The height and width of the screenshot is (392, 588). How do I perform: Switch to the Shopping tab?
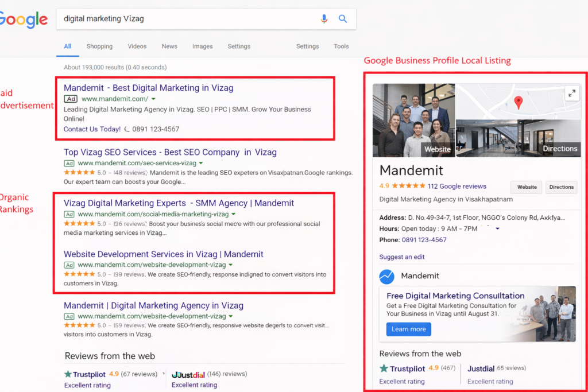click(x=99, y=46)
